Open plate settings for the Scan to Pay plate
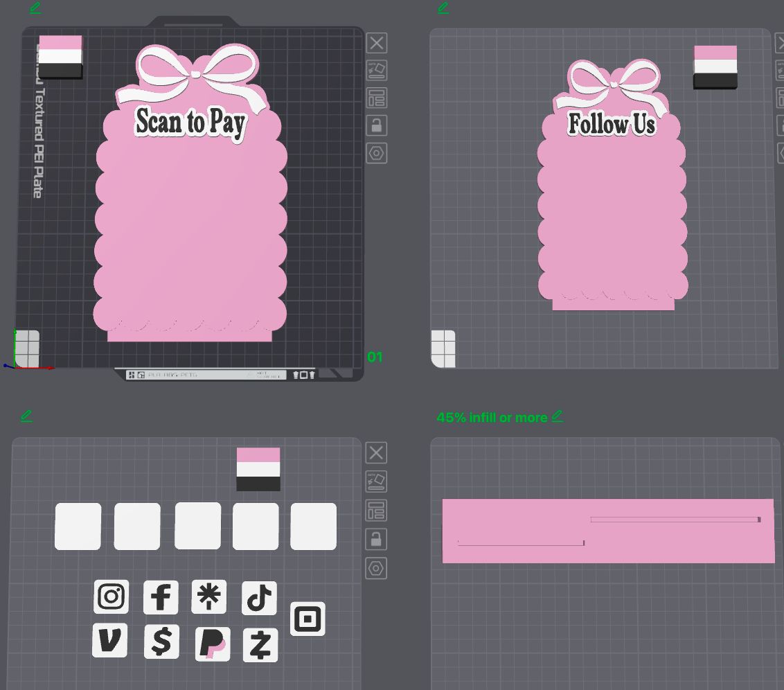The height and width of the screenshot is (690, 784). 377,154
